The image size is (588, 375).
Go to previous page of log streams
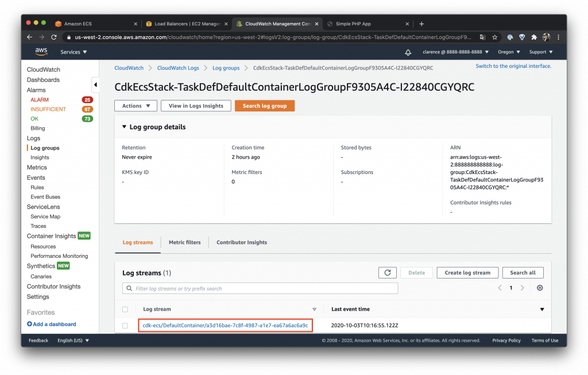point(500,288)
